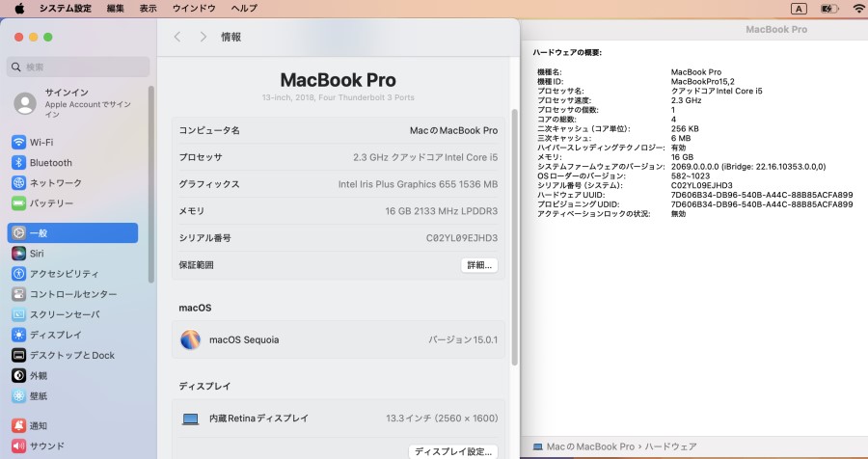This screenshot has width=868, height=459.
Task: Go forward with the right chevron
Action: pos(203,37)
